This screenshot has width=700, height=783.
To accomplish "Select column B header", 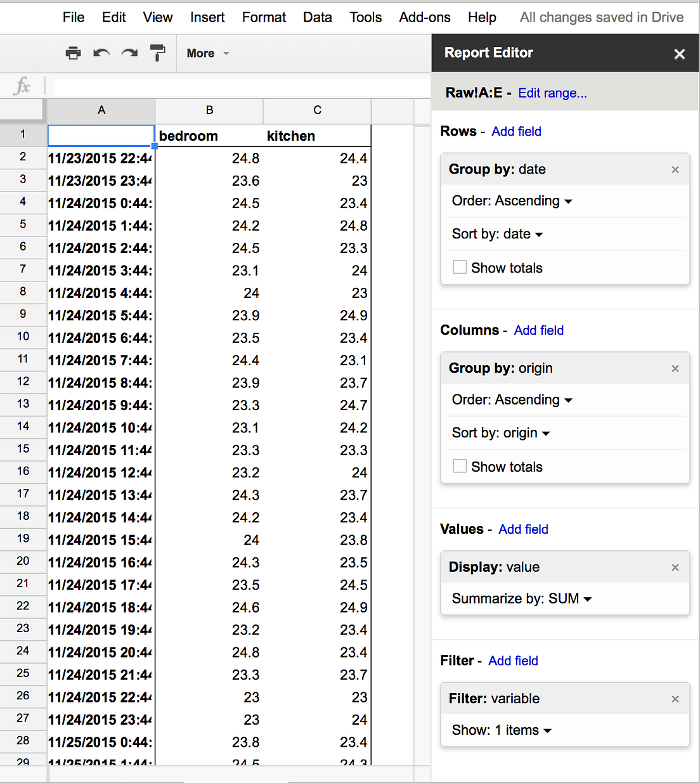I will pos(209,110).
